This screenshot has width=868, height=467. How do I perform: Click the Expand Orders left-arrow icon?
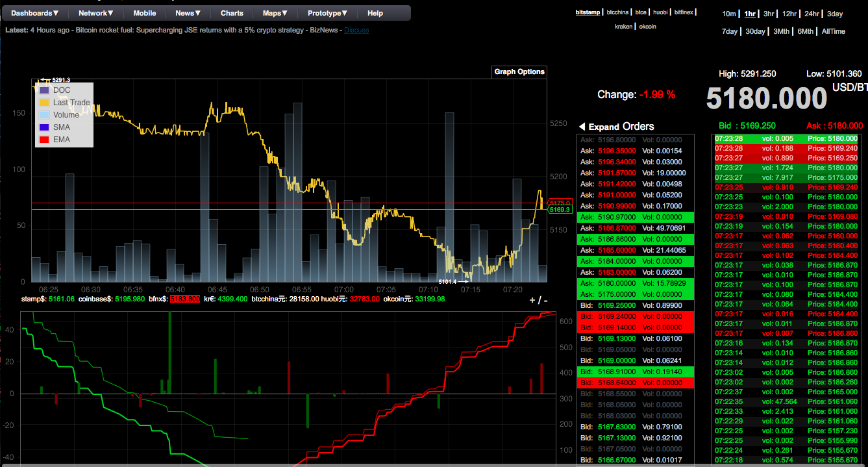coord(582,127)
